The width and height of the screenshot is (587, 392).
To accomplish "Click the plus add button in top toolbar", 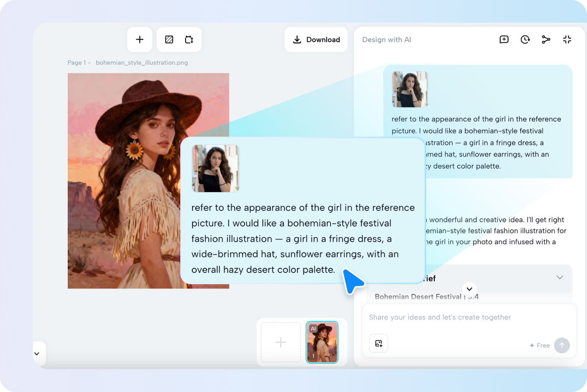I will pyautogui.click(x=139, y=39).
